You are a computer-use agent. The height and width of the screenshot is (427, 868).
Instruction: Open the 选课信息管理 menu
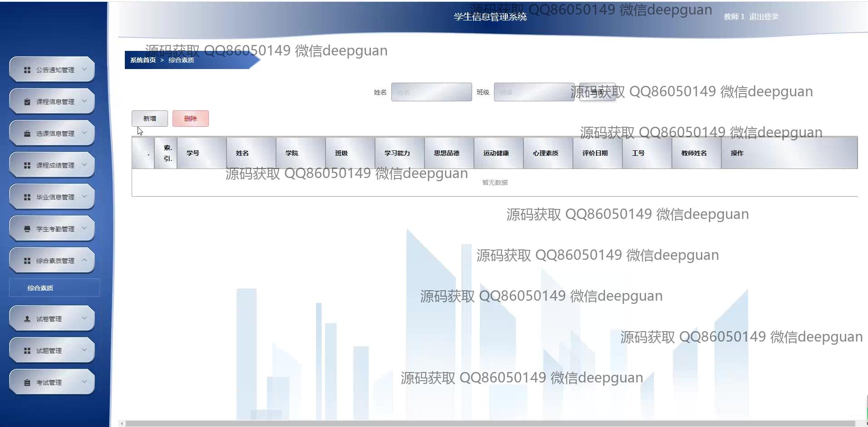tap(52, 133)
